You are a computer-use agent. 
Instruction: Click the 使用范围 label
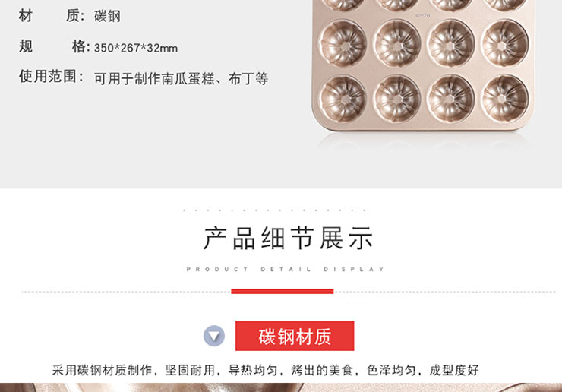51,77
